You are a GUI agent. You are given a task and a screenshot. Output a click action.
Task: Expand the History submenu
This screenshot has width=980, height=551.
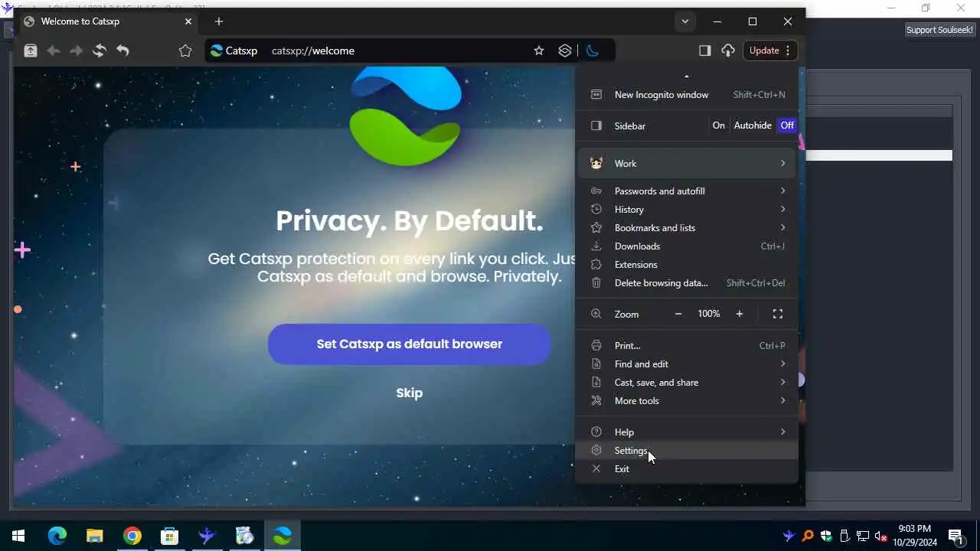[x=687, y=210]
